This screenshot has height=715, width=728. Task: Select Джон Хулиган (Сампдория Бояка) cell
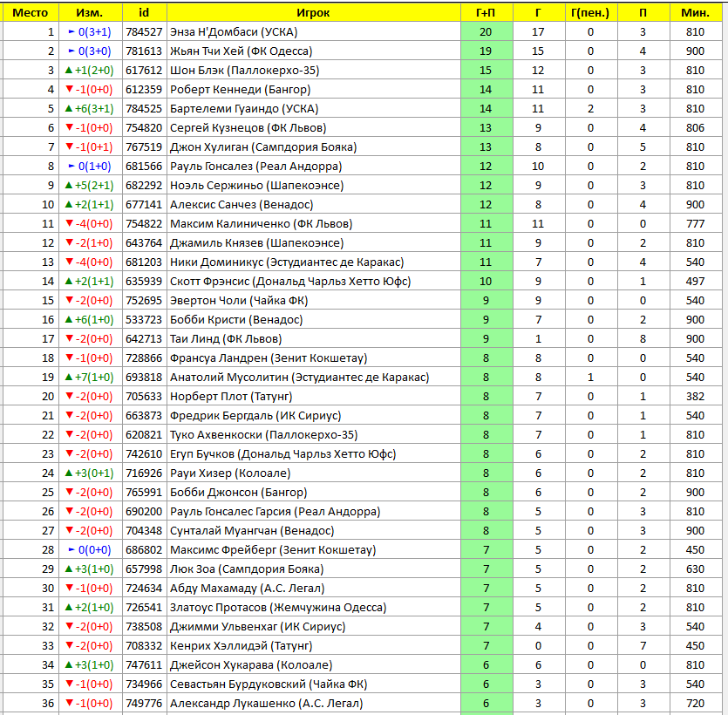[x=313, y=147]
